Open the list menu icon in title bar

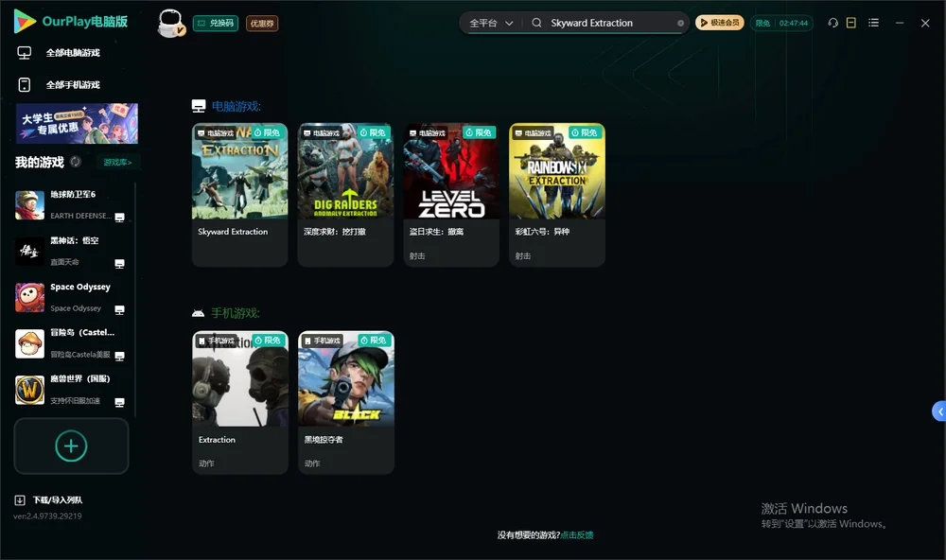(x=873, y=23)
